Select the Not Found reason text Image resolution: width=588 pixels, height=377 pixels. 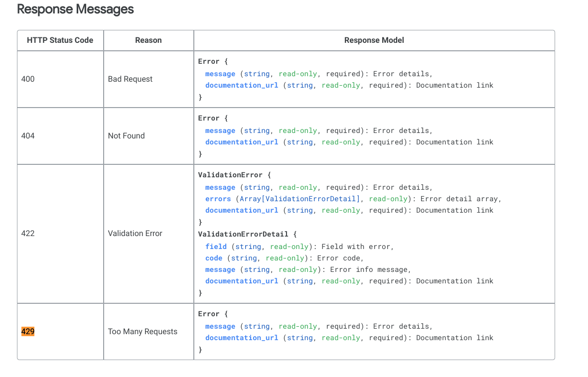126,135
